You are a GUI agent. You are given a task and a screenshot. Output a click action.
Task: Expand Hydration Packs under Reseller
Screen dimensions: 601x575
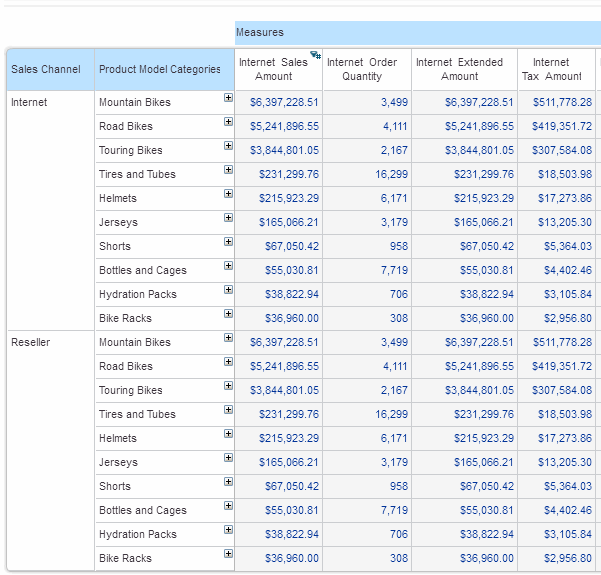point(228,530)
